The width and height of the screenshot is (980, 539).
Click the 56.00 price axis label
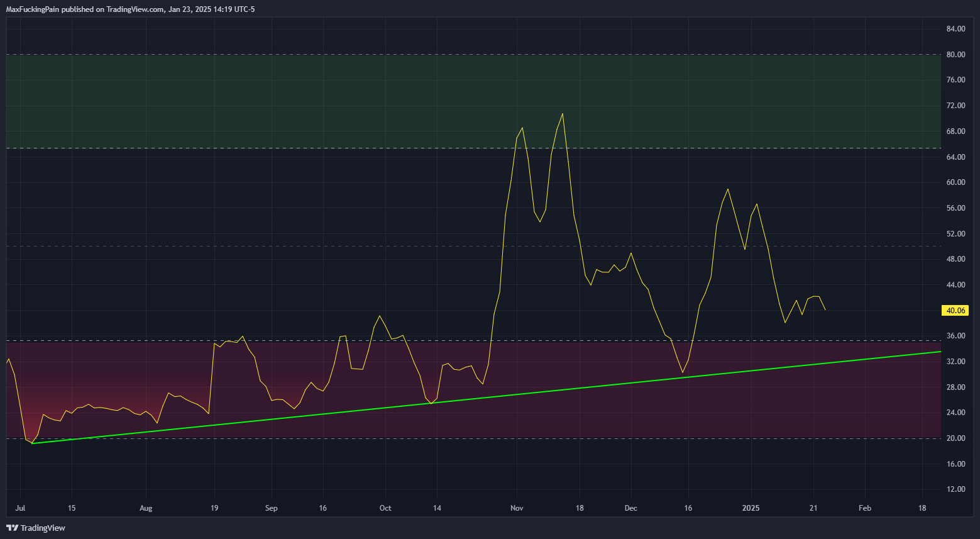click(955, 208)
